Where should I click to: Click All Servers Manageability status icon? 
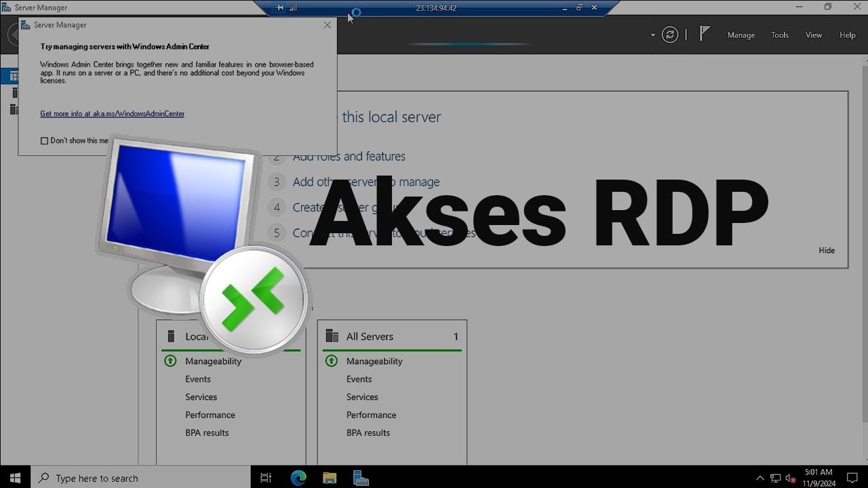click(x=332, y=361)
